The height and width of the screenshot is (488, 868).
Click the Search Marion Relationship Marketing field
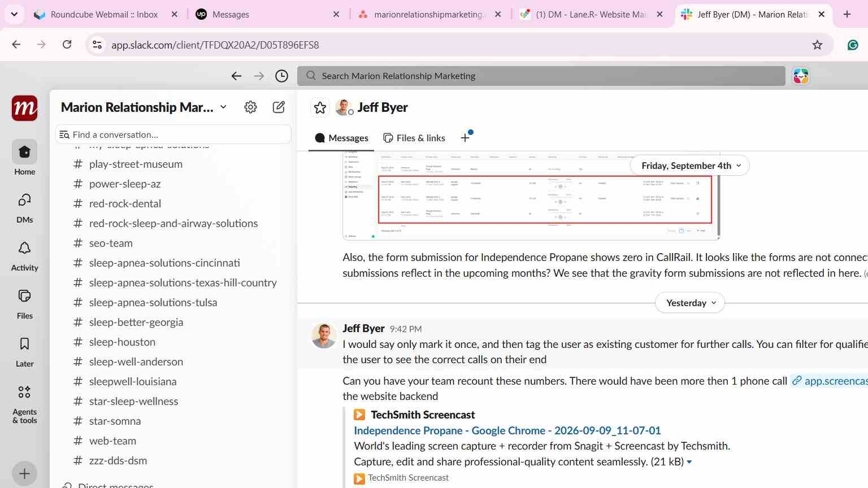pyautogui.click(x=541, y=76)
